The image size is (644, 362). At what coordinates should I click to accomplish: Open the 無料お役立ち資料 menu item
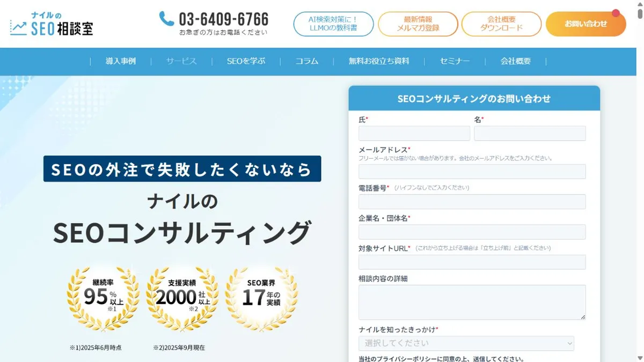click(x=379, y=61)
